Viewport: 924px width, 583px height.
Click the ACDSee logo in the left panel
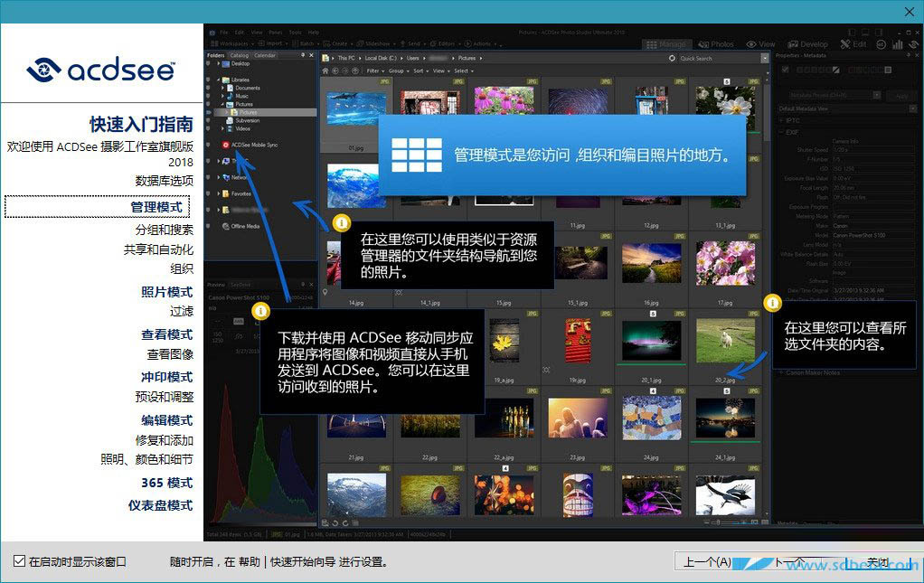pos(101,70)
